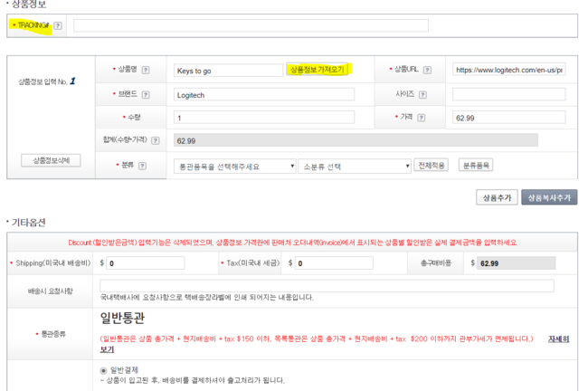Click the 기타옵션 section heading
Image resolution: width=588 pixels, height=391 pixels.
pyautogui.click(x=28, y=223)
